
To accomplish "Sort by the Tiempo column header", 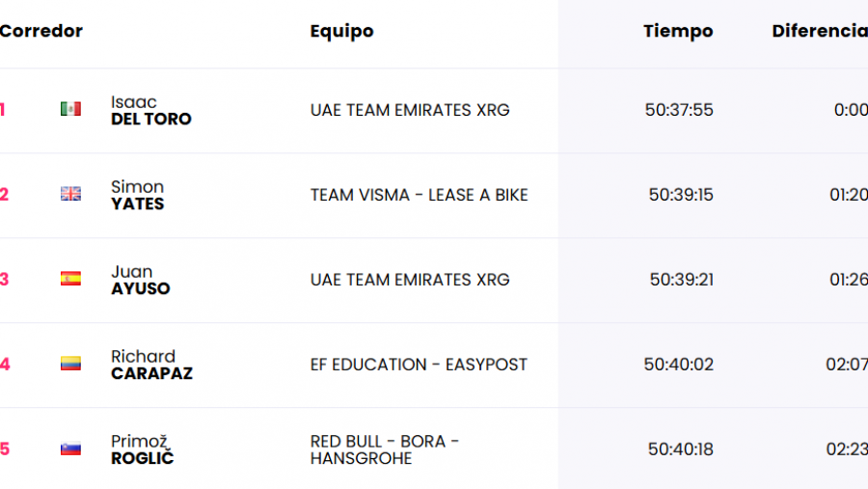I will (x=678, y=32).
